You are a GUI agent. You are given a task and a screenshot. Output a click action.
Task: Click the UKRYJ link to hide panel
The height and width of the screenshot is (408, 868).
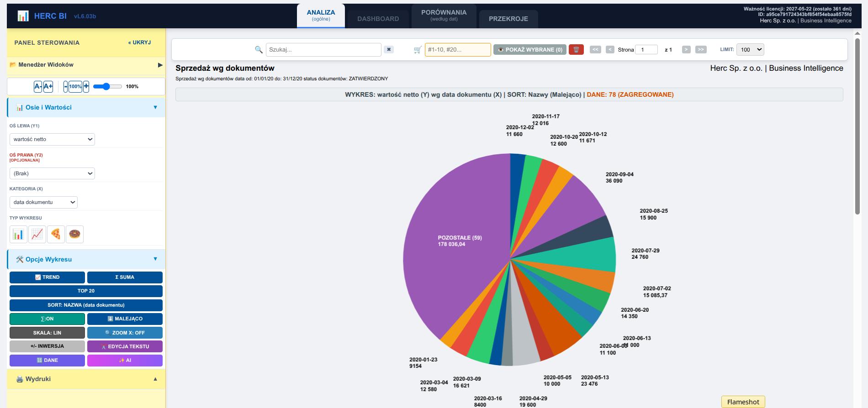[139, 42]
